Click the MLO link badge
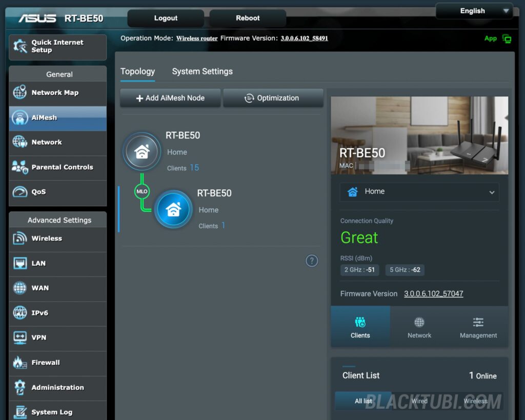The width and height of the screenshot is (525, 420). pos(142,191)
